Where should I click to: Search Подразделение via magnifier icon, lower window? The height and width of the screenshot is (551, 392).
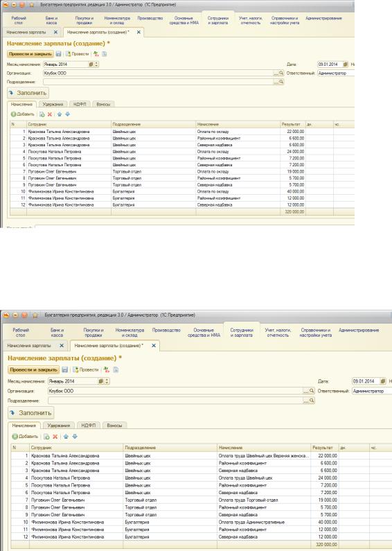(x=312, y=401)
